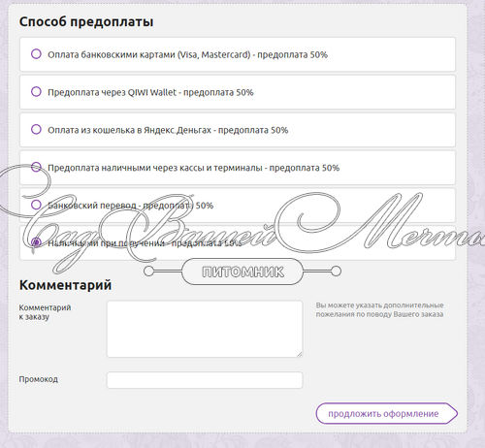The height and width of the screenshot is (448, 485).
Task: Select the Яндекс.Деньгах wallet radio button
Action: pyautogui.click(x=36, y=129)
